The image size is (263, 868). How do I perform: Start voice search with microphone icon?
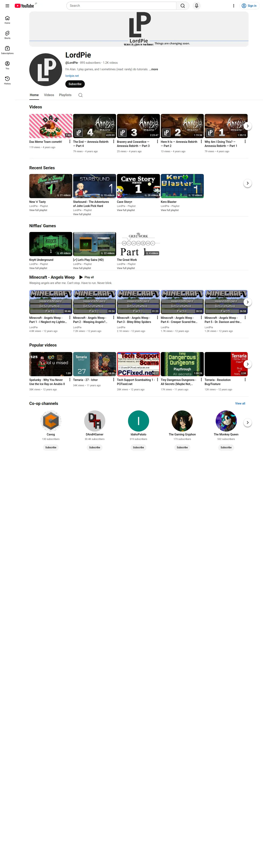click(x=197, y=6)
